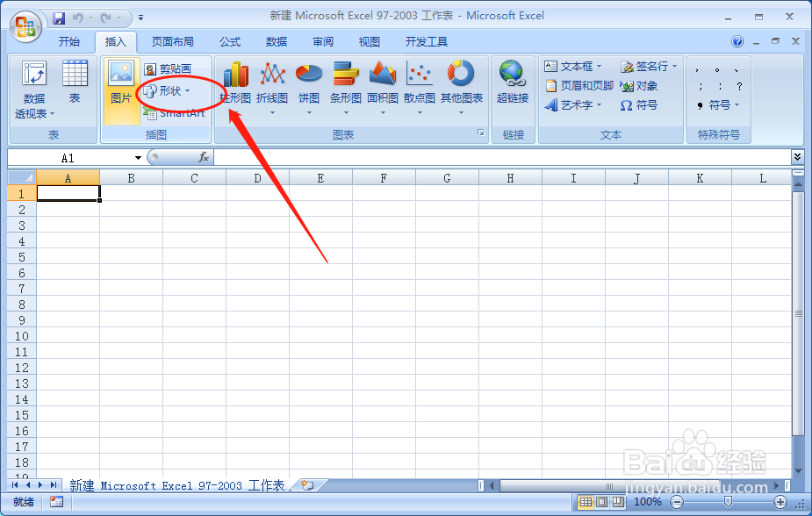Click macro record icon in status bar
The image size is (812, 516).
point(56,501)
